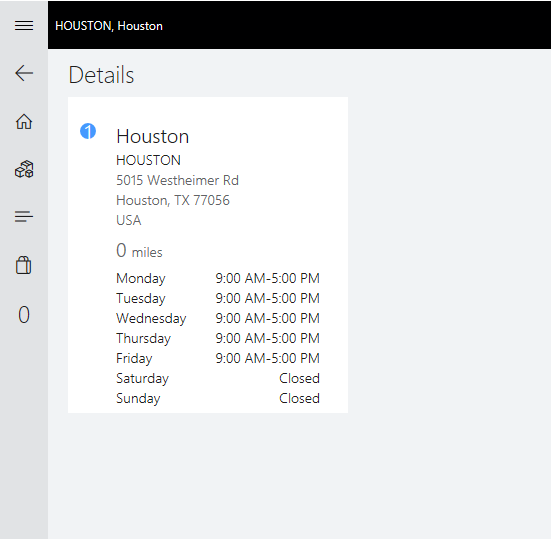Screen dimensions: 551x539
Task: Click the 0 miles distance label
Action: [139, 251]
